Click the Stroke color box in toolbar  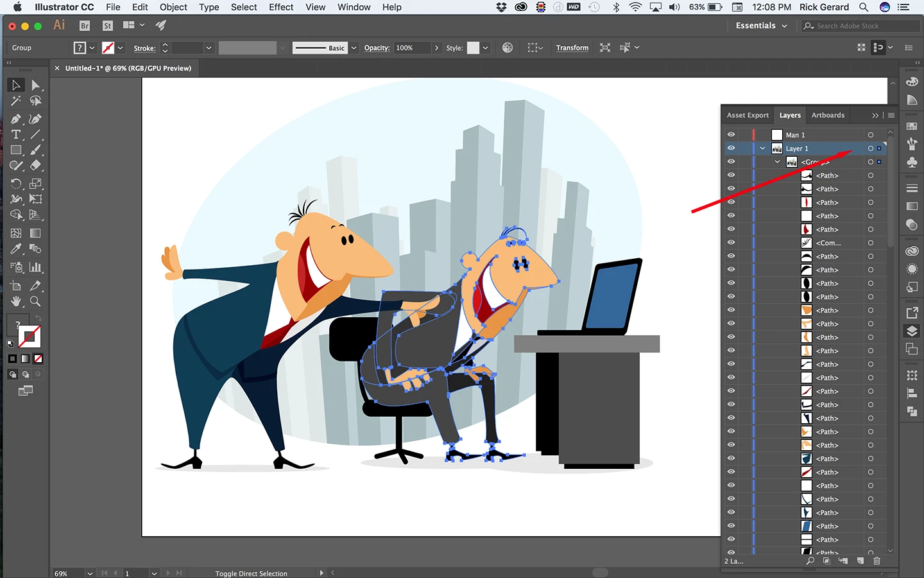(30, 337)
